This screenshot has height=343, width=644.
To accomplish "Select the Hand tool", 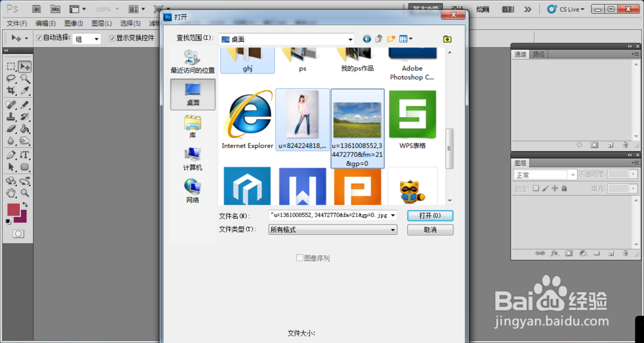I will point(11,192).
